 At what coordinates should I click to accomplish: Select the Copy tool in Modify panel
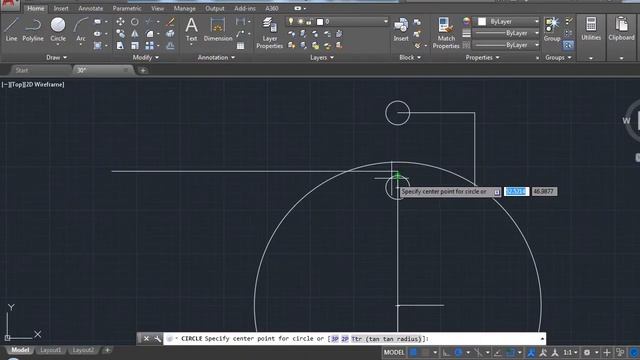pos(120,33)
